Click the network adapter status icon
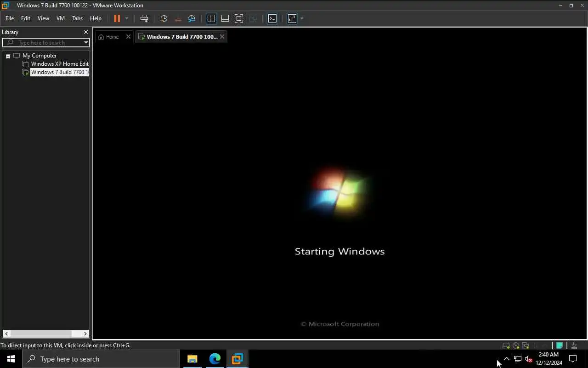 (x=526, y=345)
